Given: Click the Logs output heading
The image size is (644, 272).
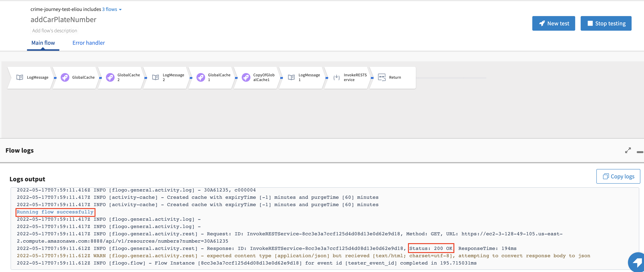Looking at the screenshot, I should click(27, 179).
